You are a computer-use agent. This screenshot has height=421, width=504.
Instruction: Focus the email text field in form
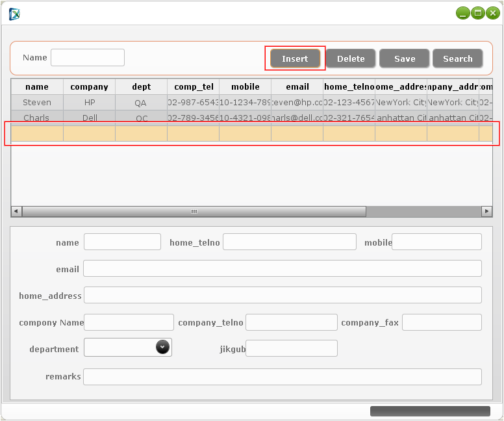coord(283,269)
